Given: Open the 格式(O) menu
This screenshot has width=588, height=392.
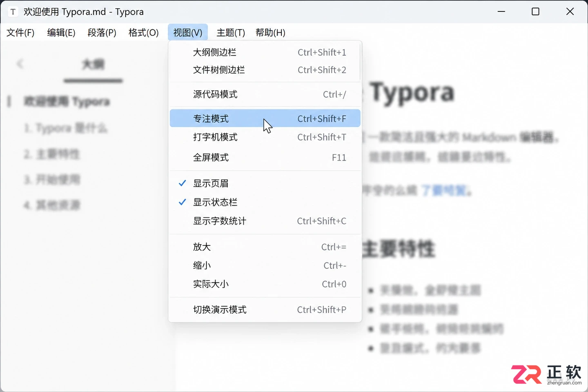Looking at the screenshot, I should 143,33.
